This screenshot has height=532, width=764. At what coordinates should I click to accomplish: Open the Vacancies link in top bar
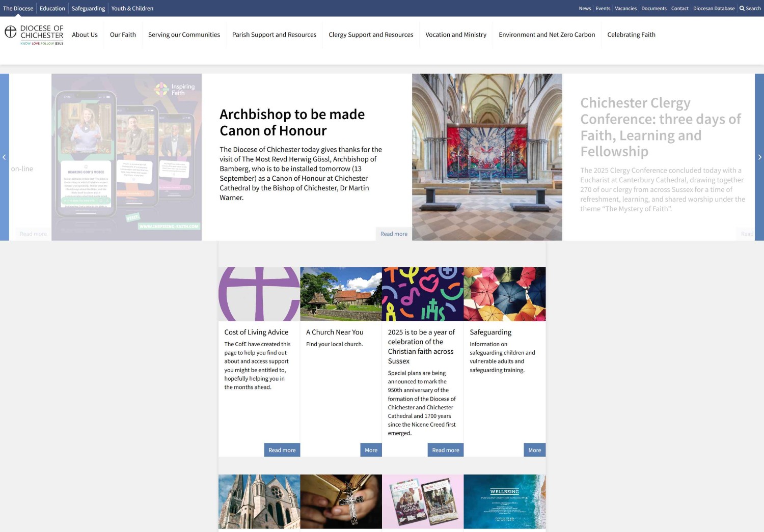(x=625, y=8)
